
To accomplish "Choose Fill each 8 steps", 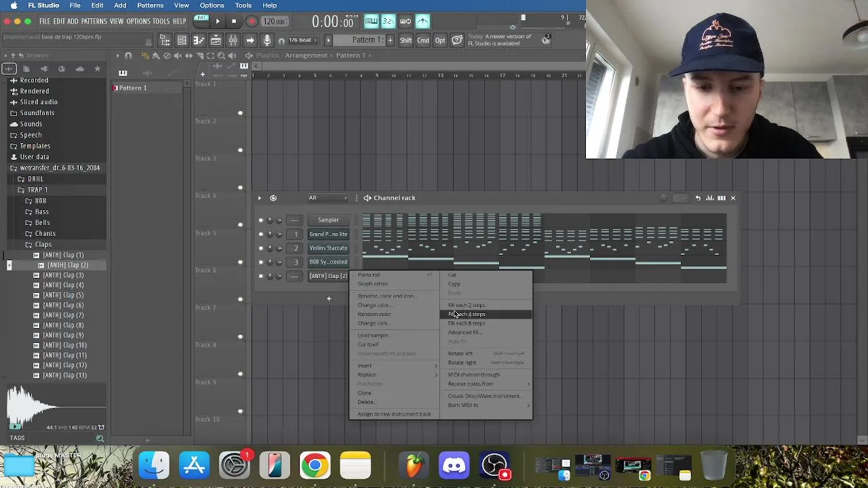I will pos(467,323).
